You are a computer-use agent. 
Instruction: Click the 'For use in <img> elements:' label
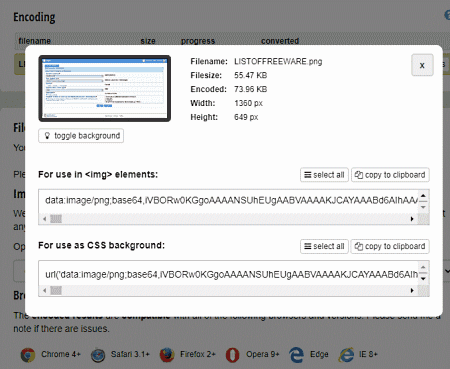coord(98,175)
